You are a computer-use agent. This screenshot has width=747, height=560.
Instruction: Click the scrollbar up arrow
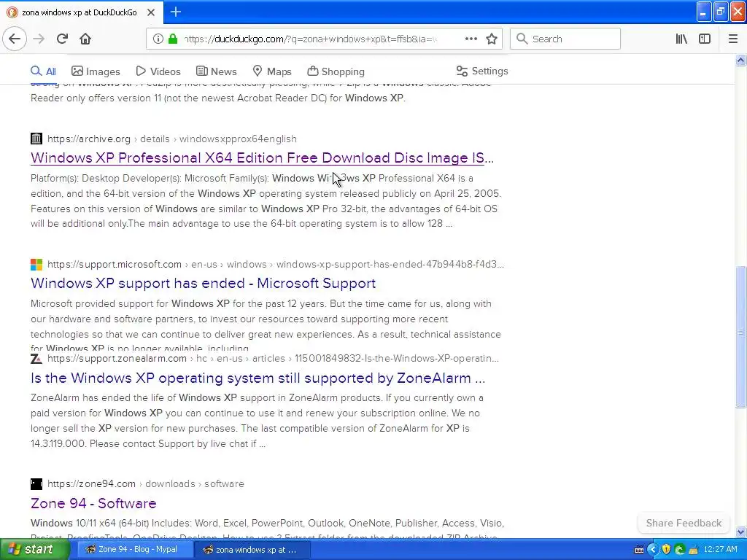(740, 60)
